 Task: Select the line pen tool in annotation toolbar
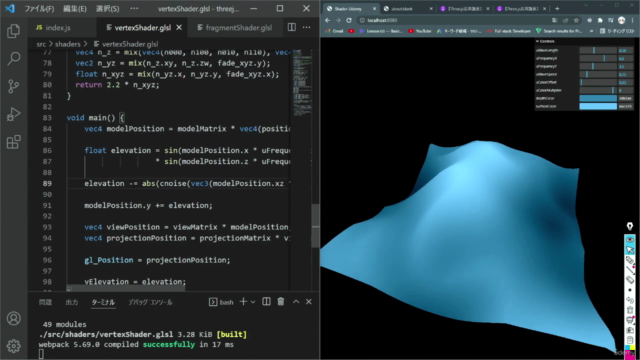coord(630,270)
